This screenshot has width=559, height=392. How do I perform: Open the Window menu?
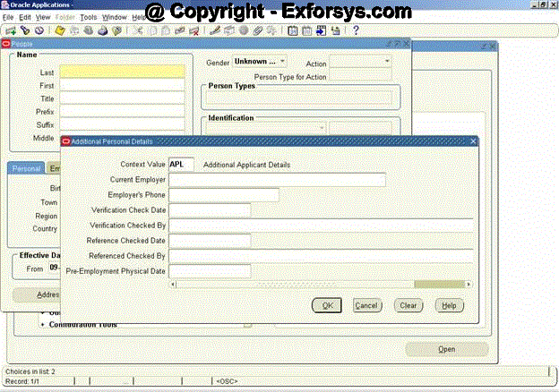tap(115, 17)
